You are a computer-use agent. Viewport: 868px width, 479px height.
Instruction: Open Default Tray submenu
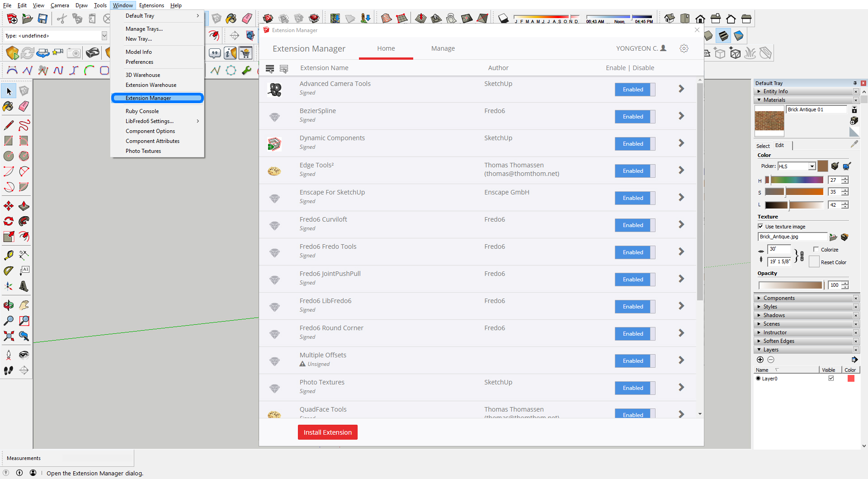tap(157, 16)
